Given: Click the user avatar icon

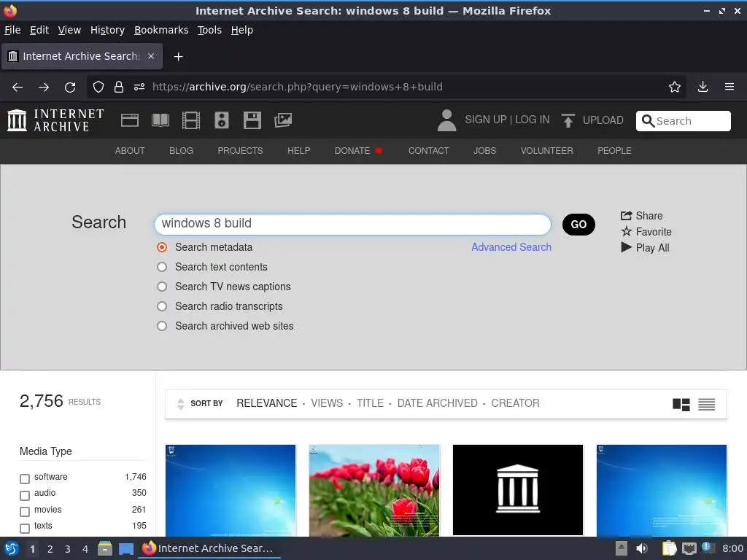Looking at the screenshot, I should pos(446,120).
